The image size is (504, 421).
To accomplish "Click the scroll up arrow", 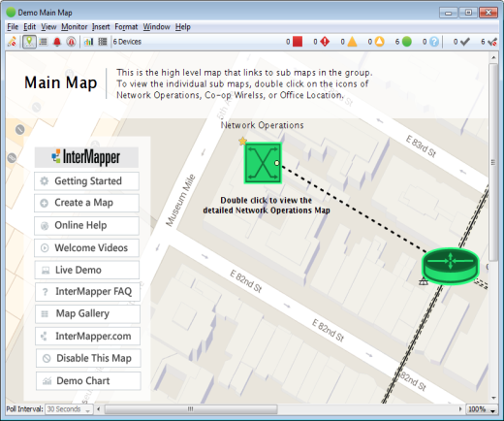I will point(493,57).
